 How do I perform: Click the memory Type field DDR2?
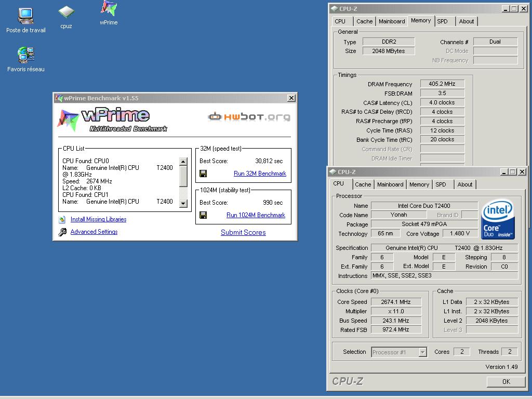pos(389,42)
